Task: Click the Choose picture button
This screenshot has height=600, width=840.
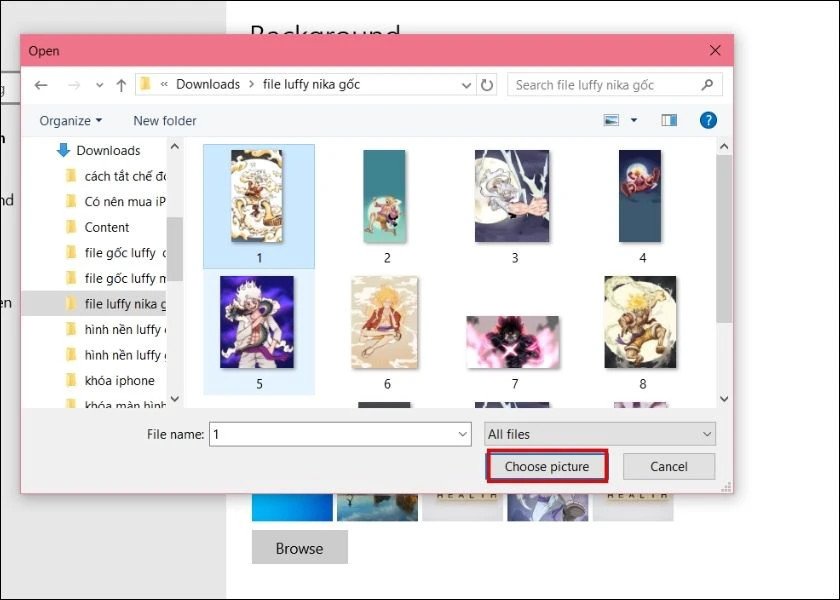Action: pyautogui.click(x=546, y=466)
